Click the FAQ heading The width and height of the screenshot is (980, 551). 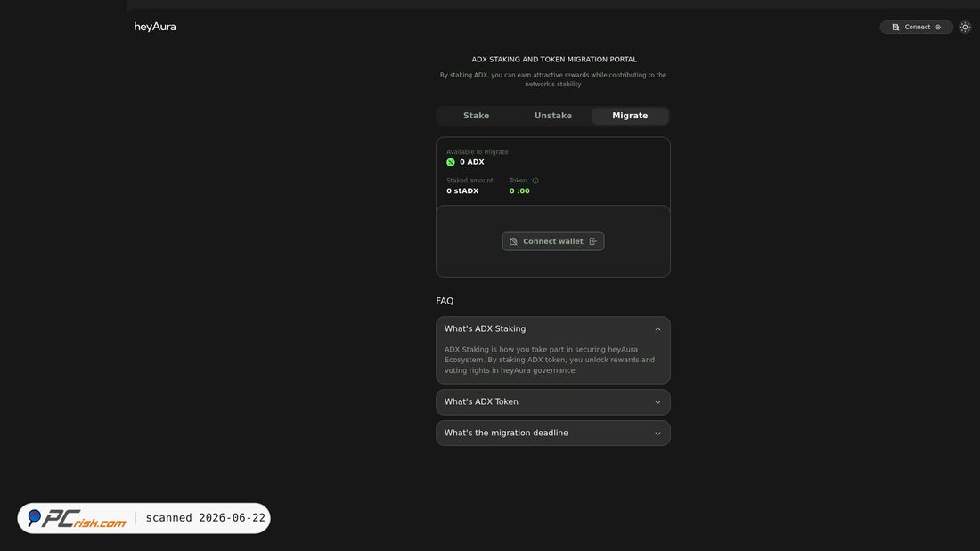[445, 301]
